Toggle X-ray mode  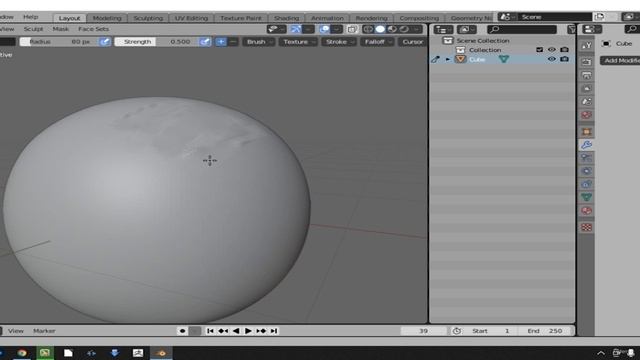pos(352,29)
